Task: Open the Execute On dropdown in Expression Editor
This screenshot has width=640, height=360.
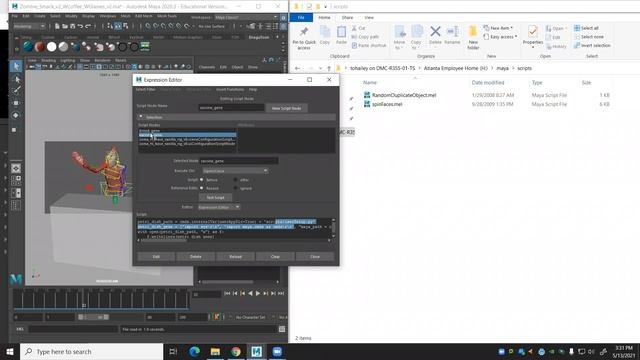Action: (235, 171)
